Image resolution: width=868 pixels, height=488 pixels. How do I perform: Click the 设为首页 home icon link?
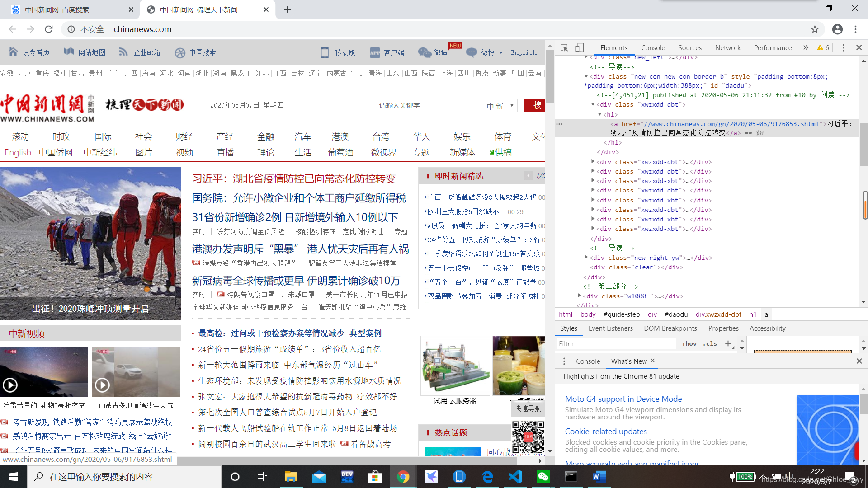click(x=29, y=52)
